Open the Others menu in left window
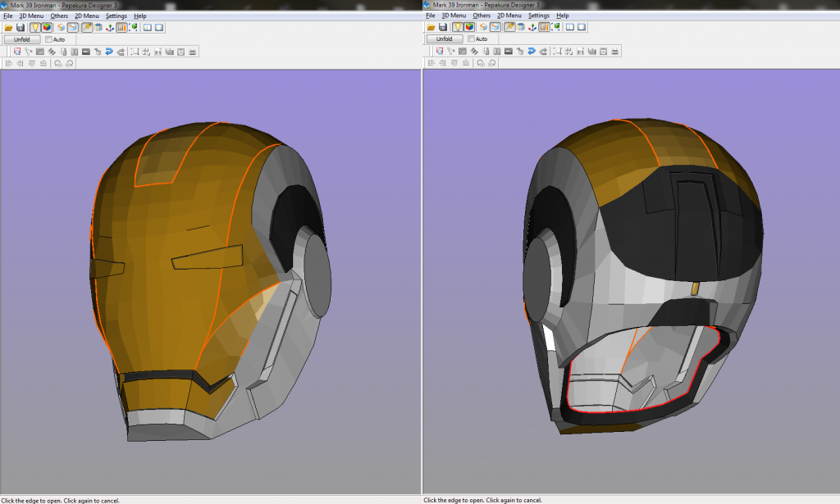The width and height of the screenshot is (840, 504). click(59, 16)
